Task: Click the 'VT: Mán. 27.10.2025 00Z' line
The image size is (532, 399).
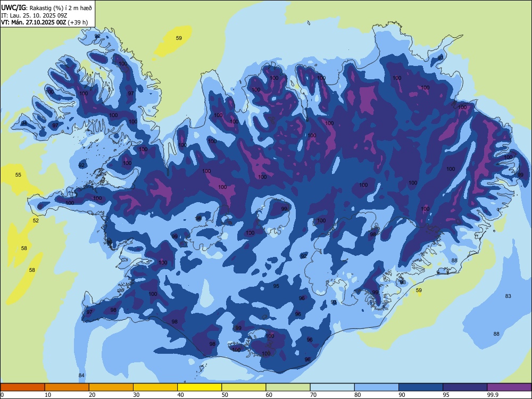Action: click(34, 22)
